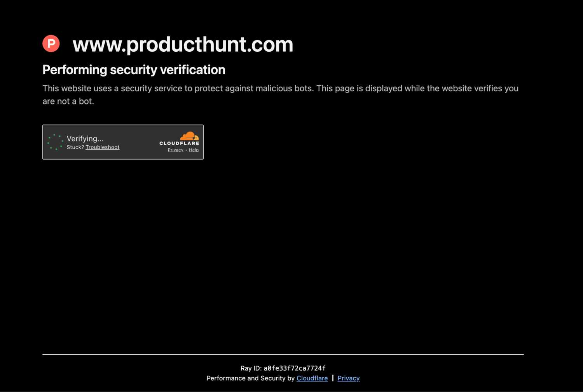Click empty middle area of verification widget
The height and width of the screenshot is (392, 583).
click(x=138, y=142)
